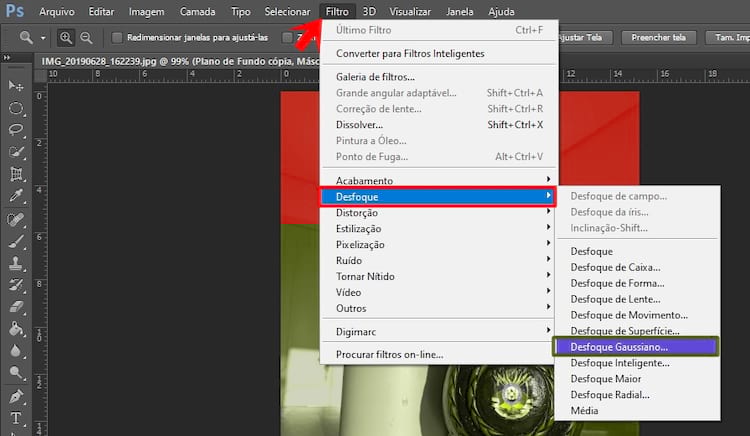Select the Elliptical Marquee tool
Screen dimensions: 750x436
pyautogui.click(x=16, y=108)
